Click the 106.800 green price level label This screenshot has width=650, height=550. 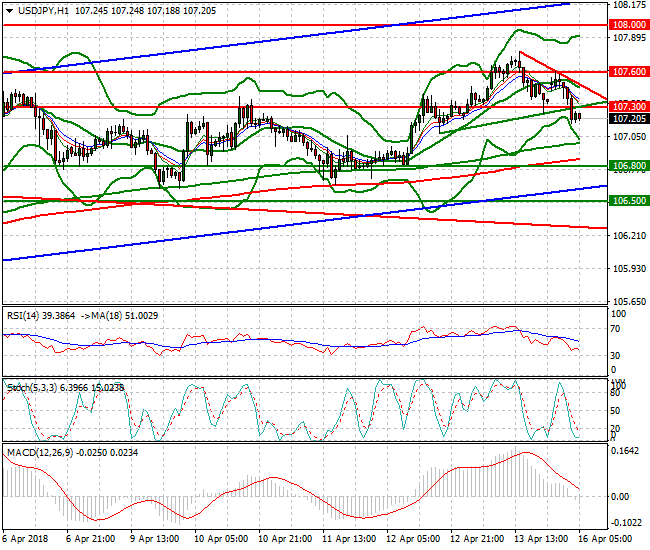pyautogui.click(x=629, y=166)
